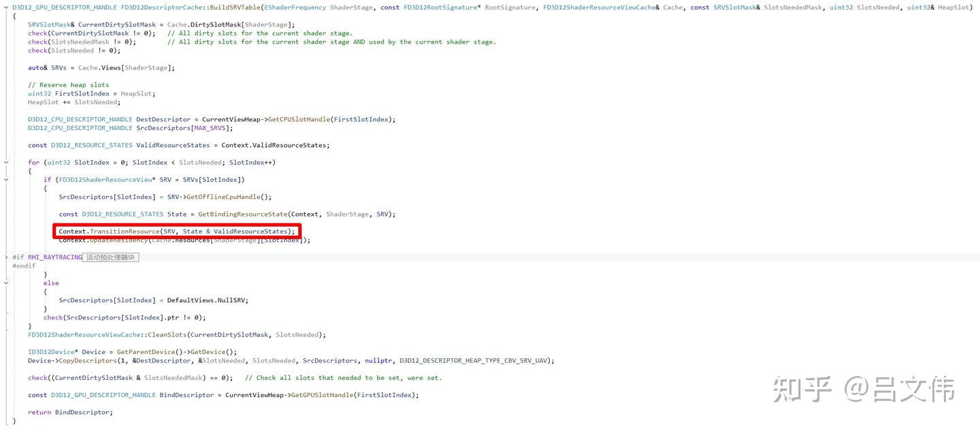Click the RHI_RAYTRACING macro name

click(x=54, y=257)
